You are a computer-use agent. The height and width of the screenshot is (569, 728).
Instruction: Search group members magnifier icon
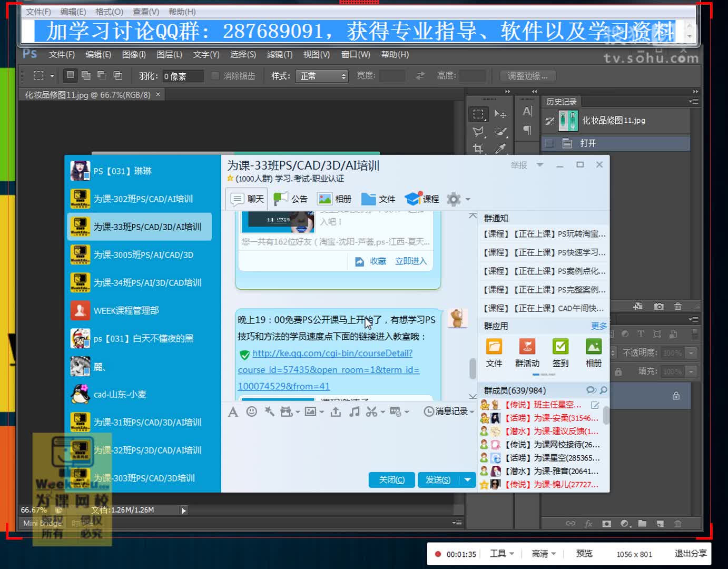pos(604,390)
